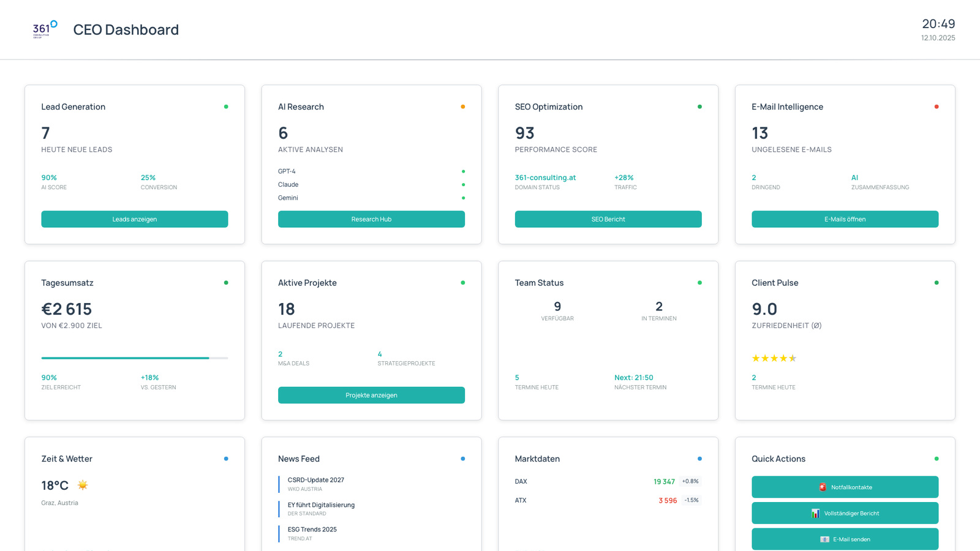
Task: Click the Lead Generation green status dot
Action: (226, 107)
